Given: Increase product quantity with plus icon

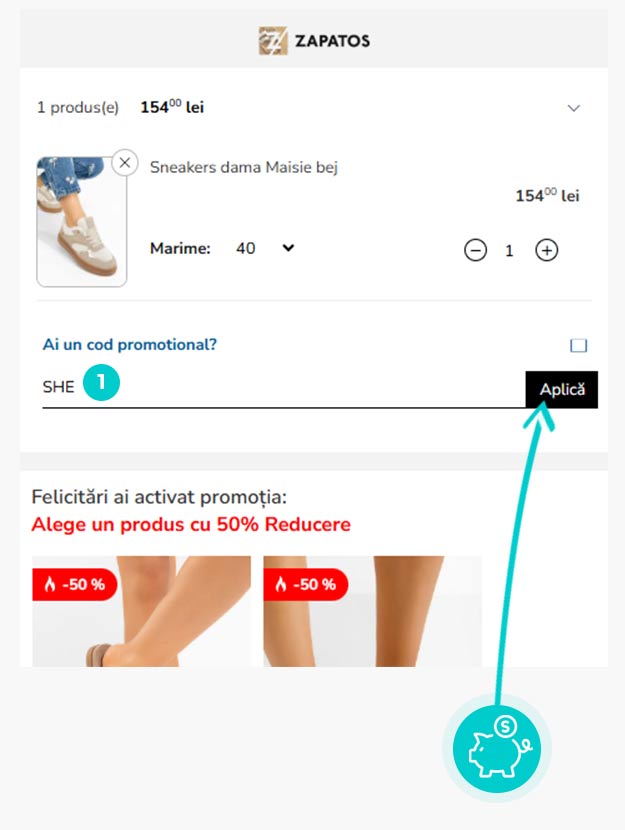Looking at the screenshot, I should [x=547, y=250].
